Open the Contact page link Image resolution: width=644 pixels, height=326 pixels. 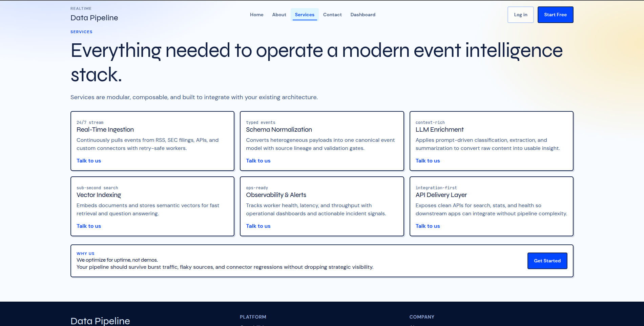click(332, 15)
